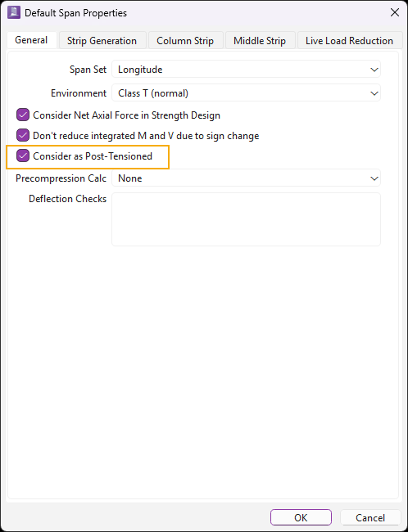The height and width of the screenshot is (532, 408).
Task: Switch to the Strip Generation tab
Action: click(102, 41)
